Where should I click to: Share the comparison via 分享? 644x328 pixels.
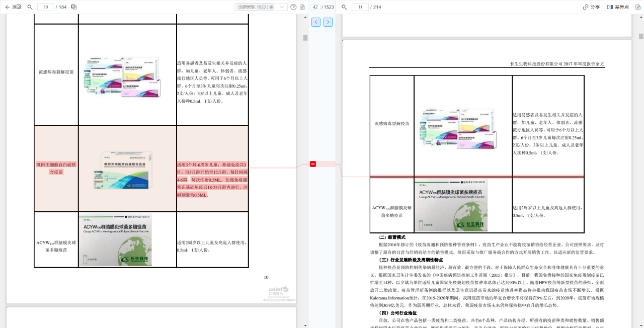pos(591,7)
